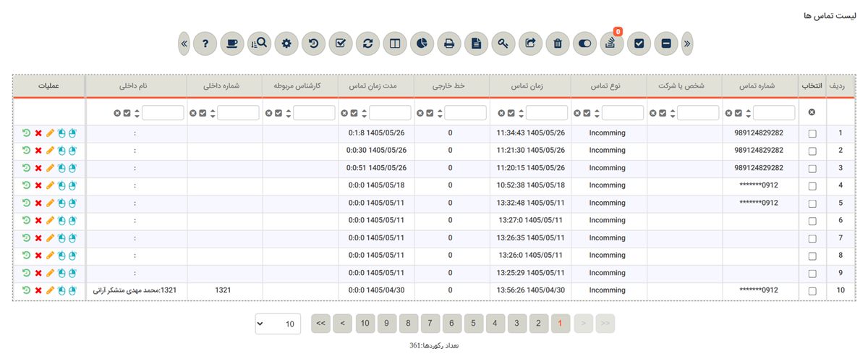Clear the انتخاب column filter icon
This screenshot has height=362, width=868.
click(x=812, y=112)
